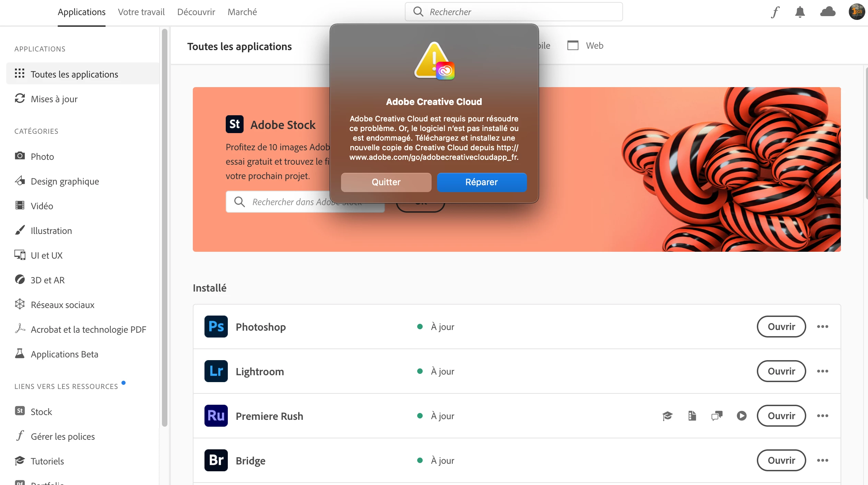Open Bridge's more options ellipsis menu
This screenshot has height=485, width=868.
(x=822, y=460)
